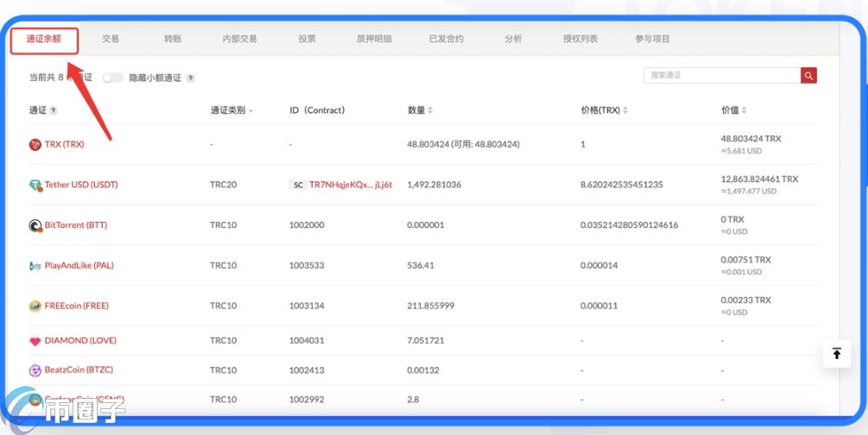Open the DIAMOND (LOVE) token link
The width and height of the screenshot is (868, 435).
point(80,341)
